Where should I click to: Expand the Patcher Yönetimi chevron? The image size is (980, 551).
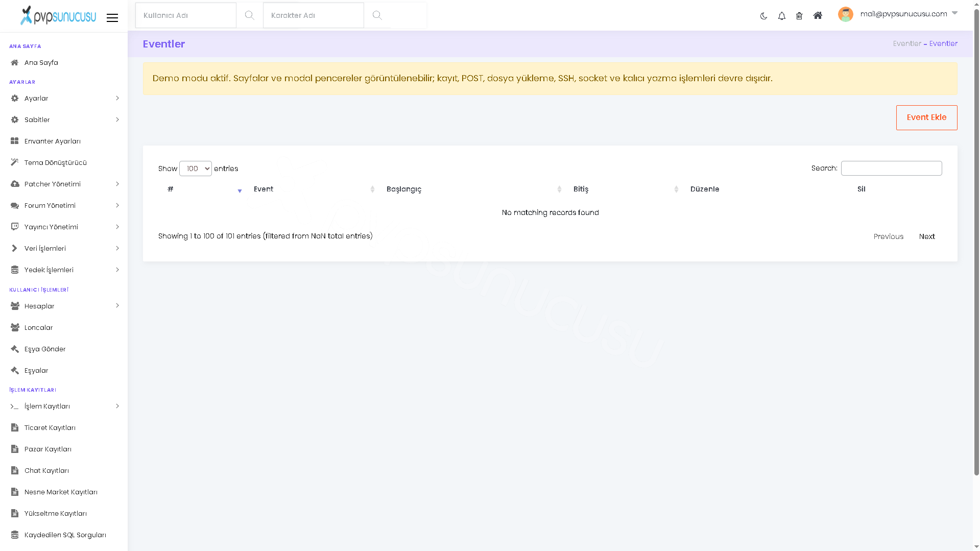coord(117,184)
